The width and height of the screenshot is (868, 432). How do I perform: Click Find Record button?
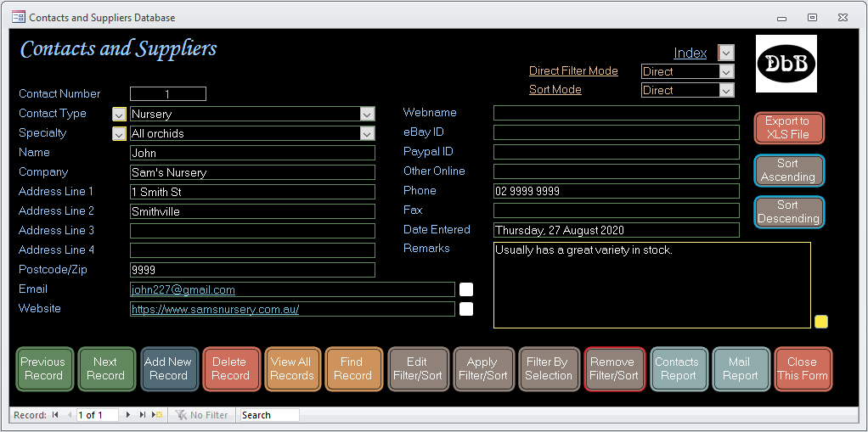pyautogui.click(x=353, y=369)
